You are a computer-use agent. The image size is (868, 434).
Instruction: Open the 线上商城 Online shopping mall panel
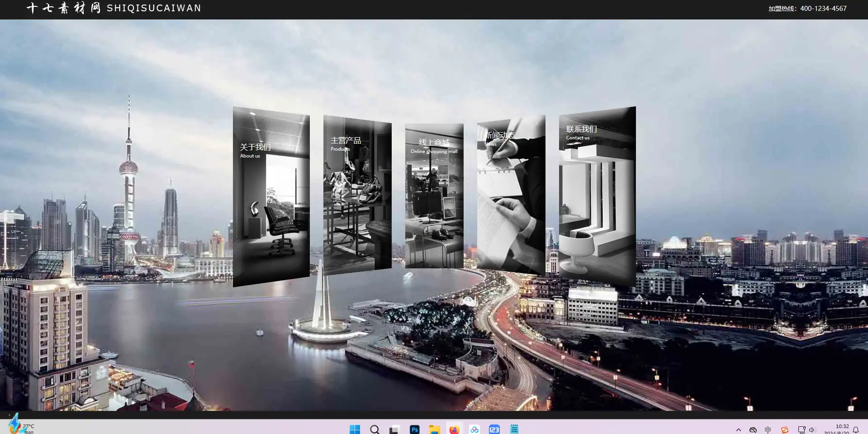(434, 196)
